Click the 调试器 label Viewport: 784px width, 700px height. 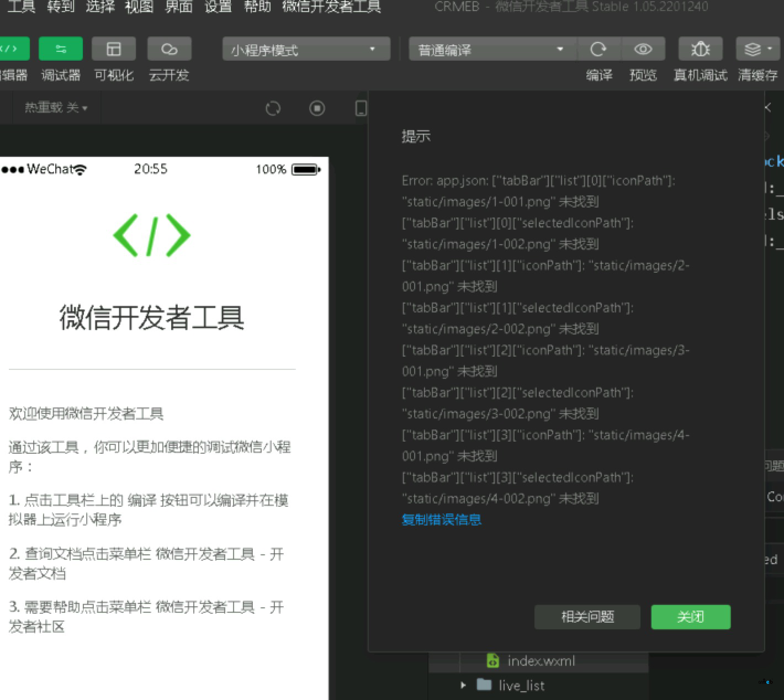click(61, 75)
